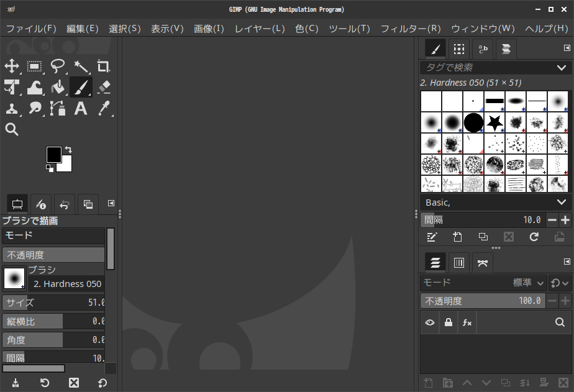574x392 pixels.
Task: Select the star-shaped brush thumbnail
Action: pos(494,122)
